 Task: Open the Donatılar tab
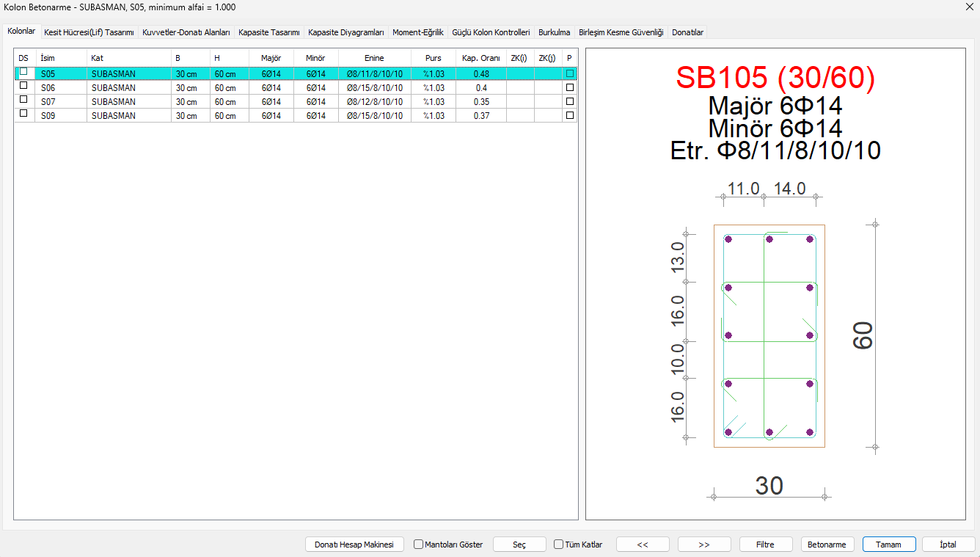click(687, 32)
